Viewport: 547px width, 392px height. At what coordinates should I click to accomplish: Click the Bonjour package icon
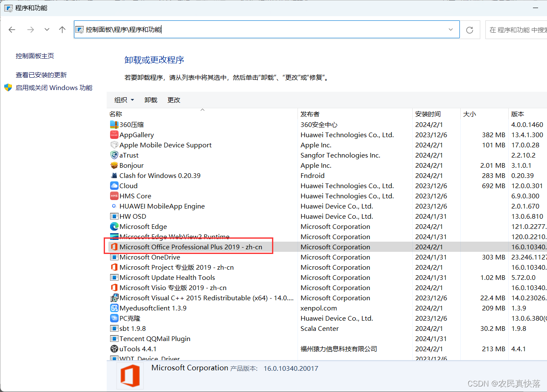114,165
